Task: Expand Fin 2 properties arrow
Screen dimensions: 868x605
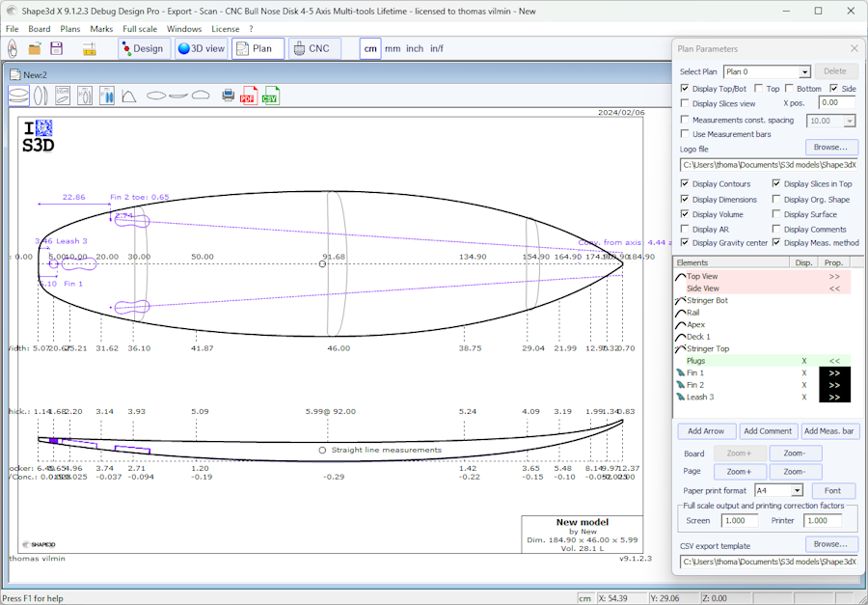Action: 834,385
